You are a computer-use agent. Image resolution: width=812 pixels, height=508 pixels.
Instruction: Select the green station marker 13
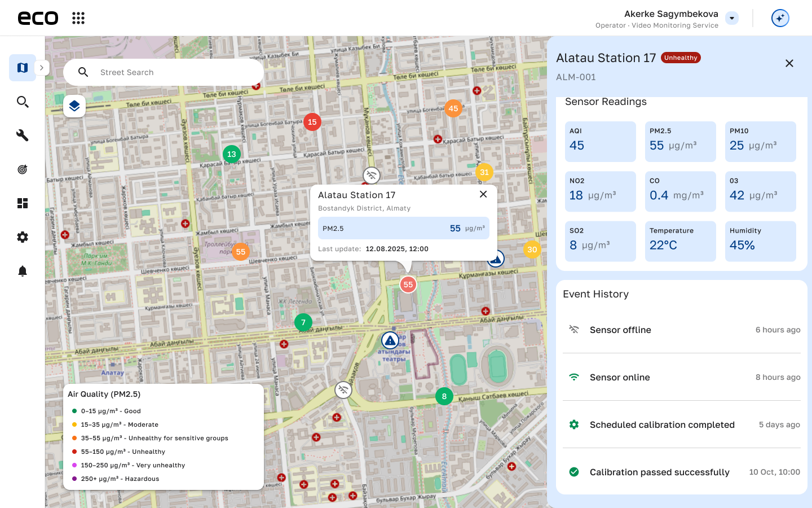pyautogui.click(x=232, y=154)
